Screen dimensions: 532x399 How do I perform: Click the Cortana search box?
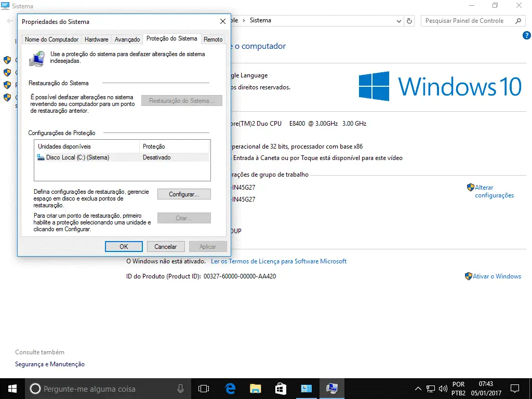[107, 389]
